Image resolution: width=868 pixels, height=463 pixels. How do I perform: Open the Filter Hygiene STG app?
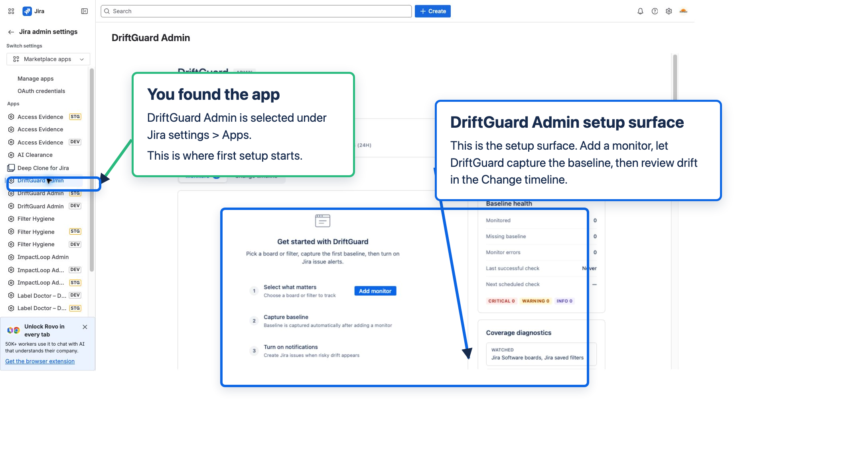point(45,232)
